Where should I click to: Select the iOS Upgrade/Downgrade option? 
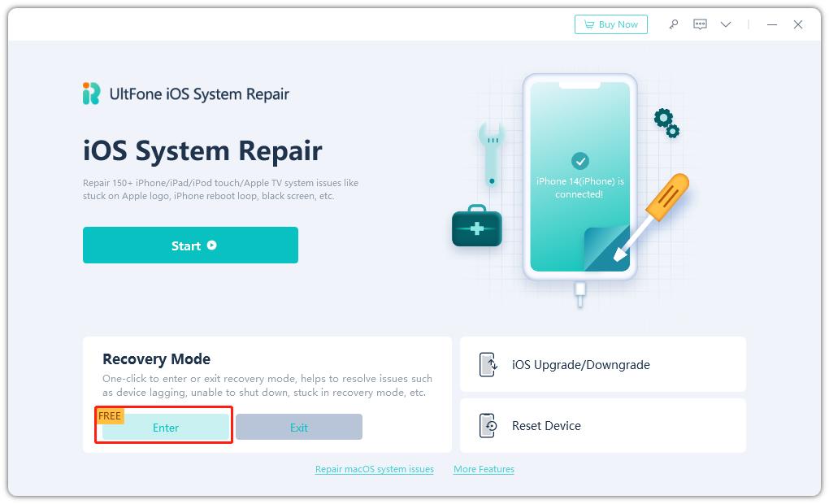pyautogui.click(x=602, y=364)
